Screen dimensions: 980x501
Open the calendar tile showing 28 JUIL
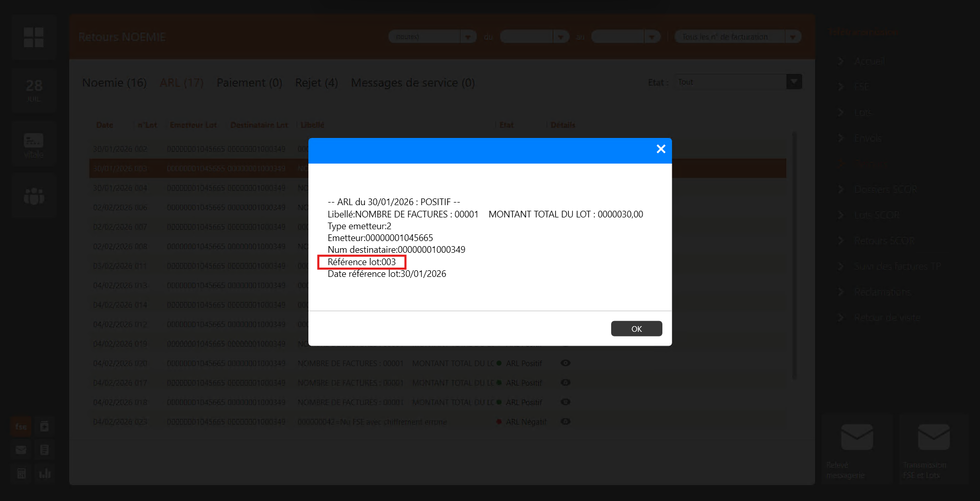tap(34, 90)
